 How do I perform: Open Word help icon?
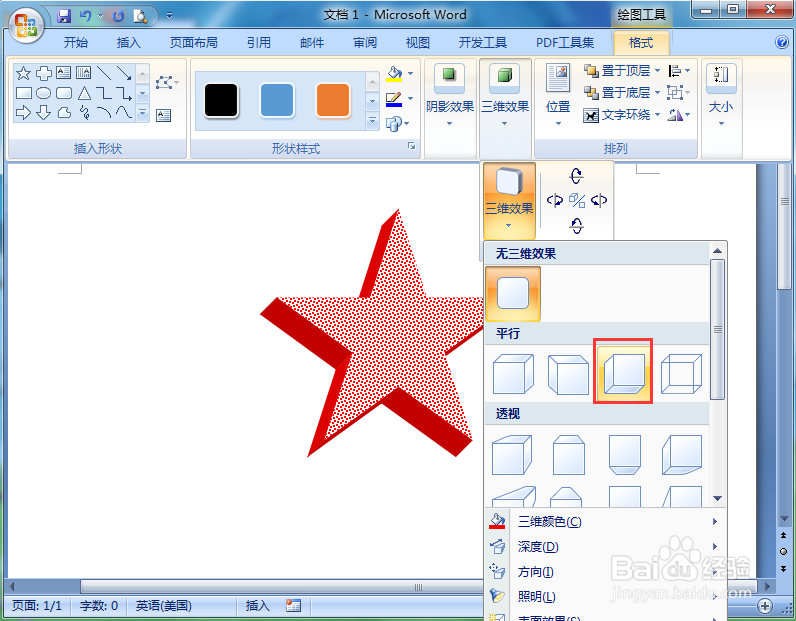(x=782, y=42)
